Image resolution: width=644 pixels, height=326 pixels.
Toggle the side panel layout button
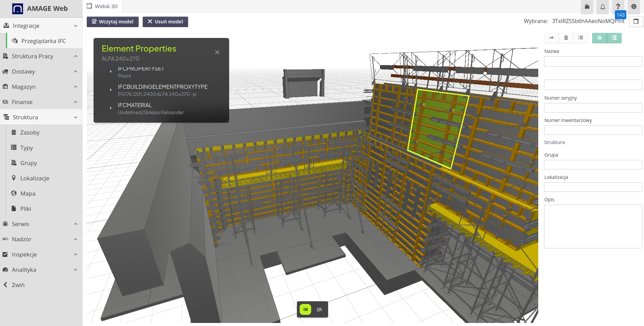click(636, 22)
